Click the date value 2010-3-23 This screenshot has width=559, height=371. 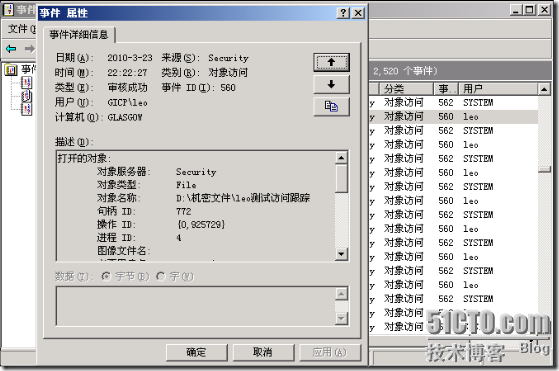[129, 58]
